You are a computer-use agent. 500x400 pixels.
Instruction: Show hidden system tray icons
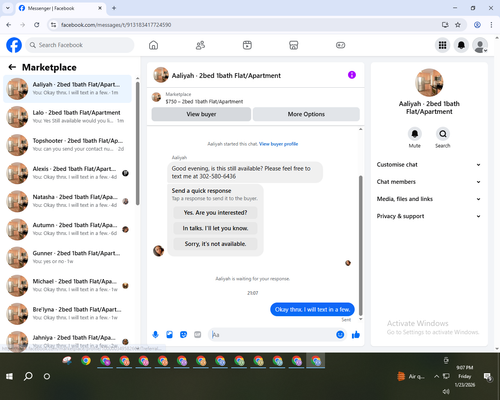[436, 376]
